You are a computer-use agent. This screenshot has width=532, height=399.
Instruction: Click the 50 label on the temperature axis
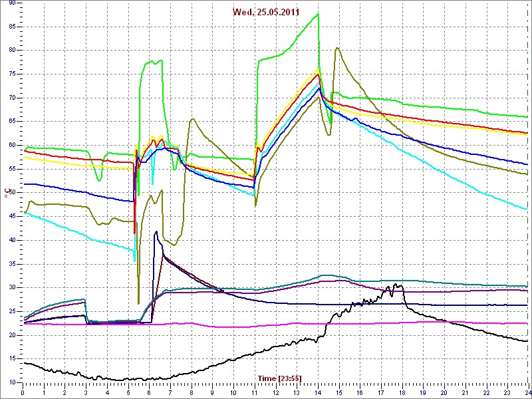point(11,193)
